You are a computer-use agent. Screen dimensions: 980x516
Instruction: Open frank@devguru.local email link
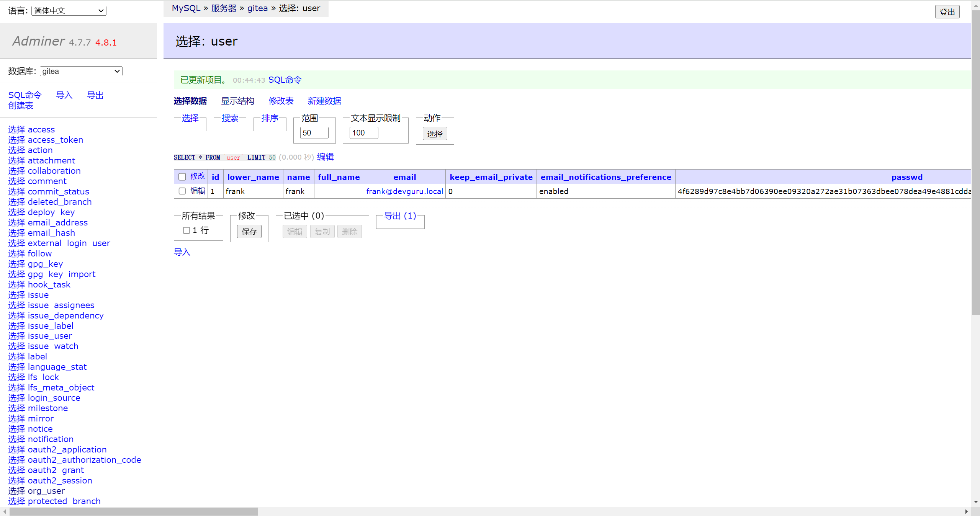point(404,191)
